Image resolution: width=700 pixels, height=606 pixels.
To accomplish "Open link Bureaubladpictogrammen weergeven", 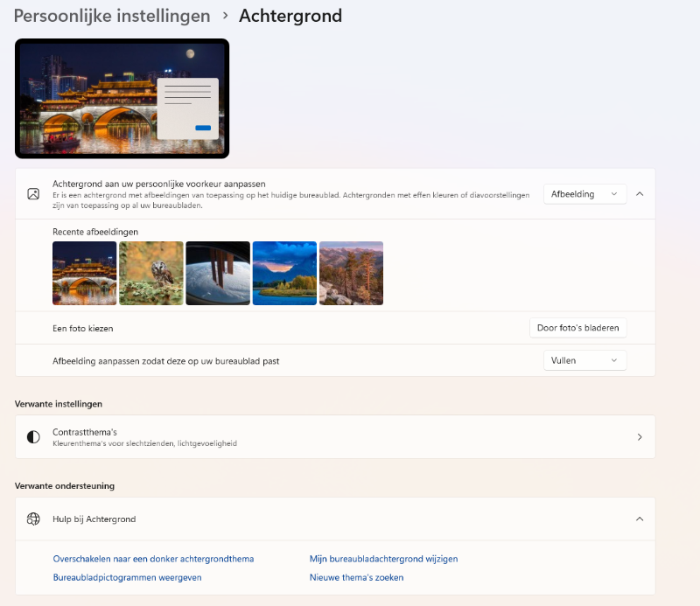I will [127, 577].
